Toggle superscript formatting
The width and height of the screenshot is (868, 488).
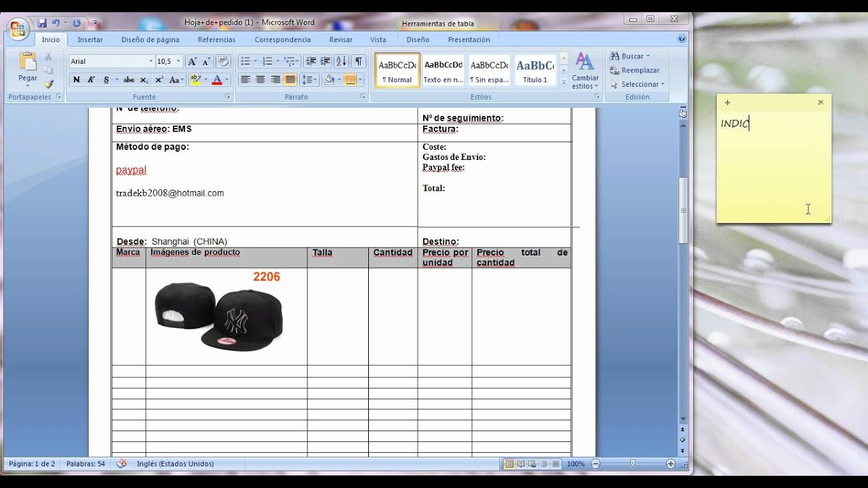[x=159, y=79]
